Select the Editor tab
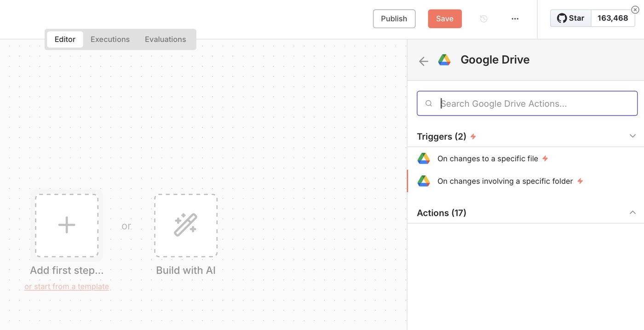644x330 pixels. tap(65, 40)
